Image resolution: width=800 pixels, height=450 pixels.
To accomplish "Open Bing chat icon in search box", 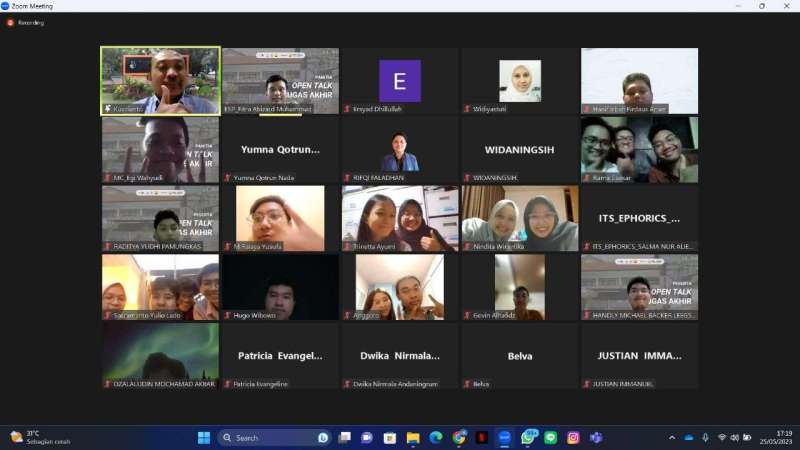I will point(322,438).
